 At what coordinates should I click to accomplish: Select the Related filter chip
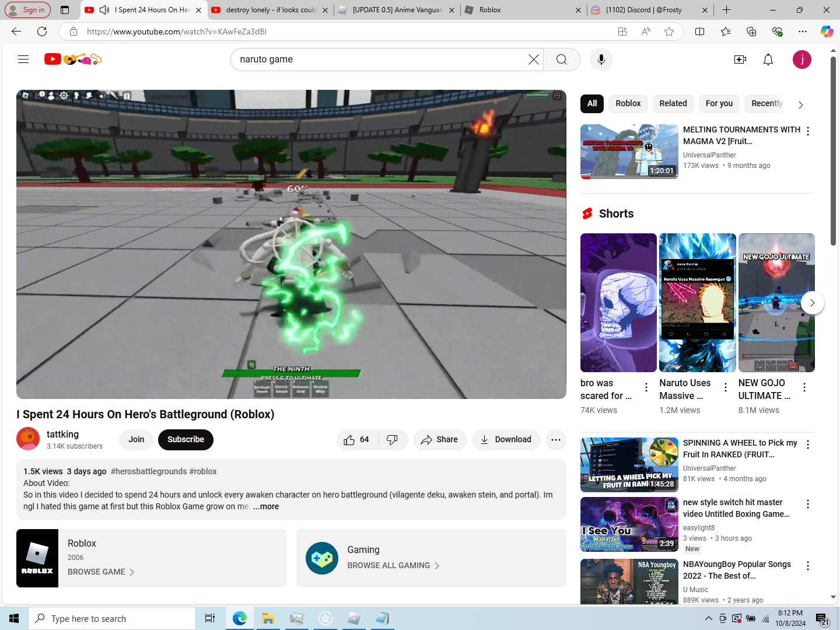click(673, 103)
